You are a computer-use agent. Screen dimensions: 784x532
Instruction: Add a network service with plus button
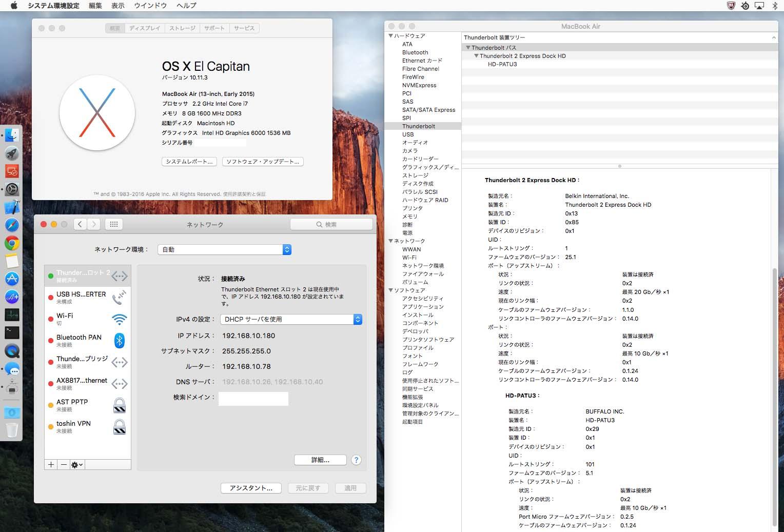click(51, 464)
